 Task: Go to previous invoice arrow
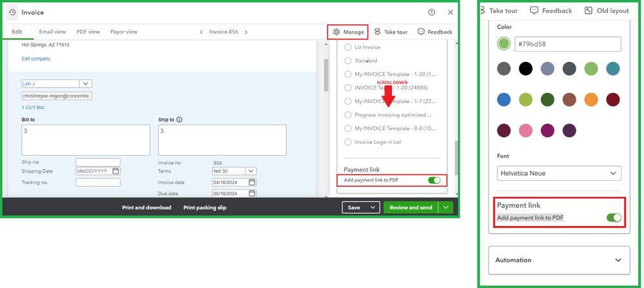click(201, 32)
